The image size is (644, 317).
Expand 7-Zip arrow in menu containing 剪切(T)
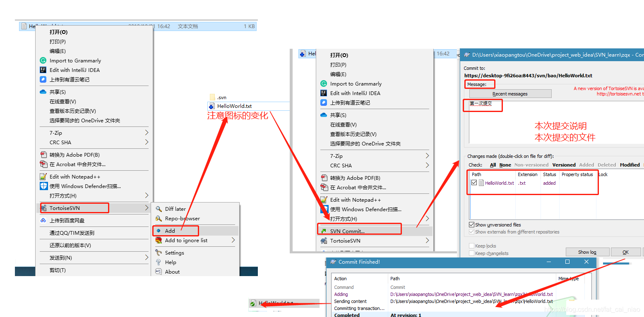coord(147,133)
